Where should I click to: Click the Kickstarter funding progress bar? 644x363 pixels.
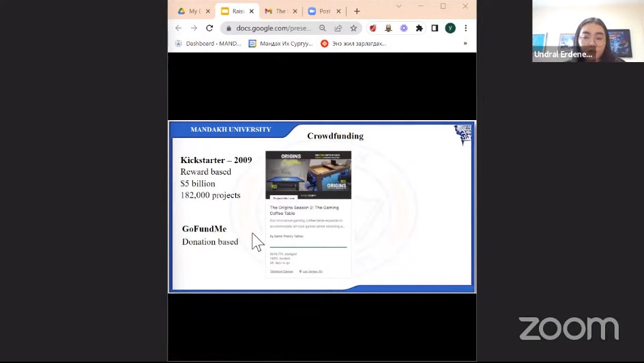[x=308, y=247]
